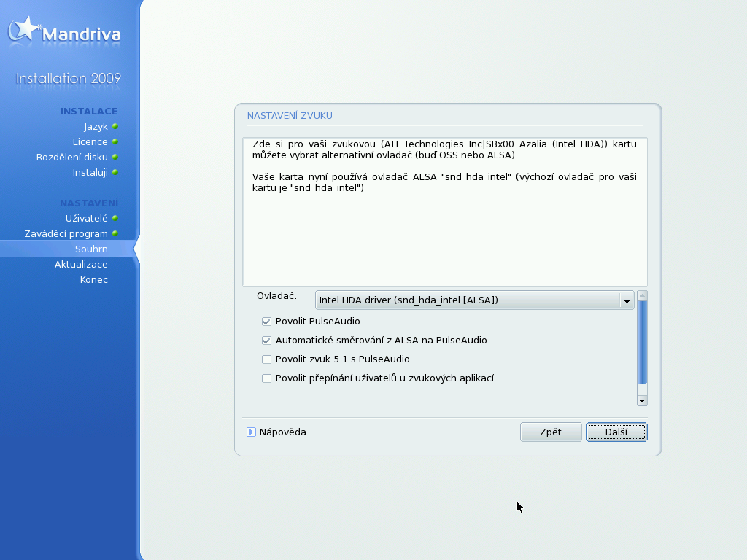Click the NASTAVENÍ section header
The height and width of the screenshot is (560, 747).
(89, 203)
